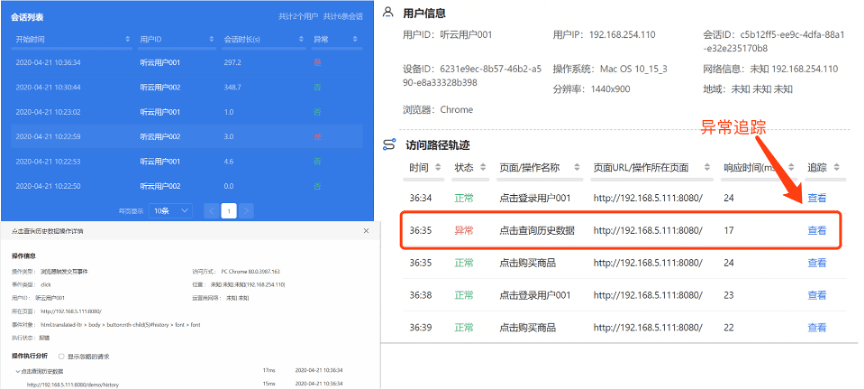
Task: Click 点击查询历史数据 operation name in path table
Action: pyautogui.click(x=537, y=230)
